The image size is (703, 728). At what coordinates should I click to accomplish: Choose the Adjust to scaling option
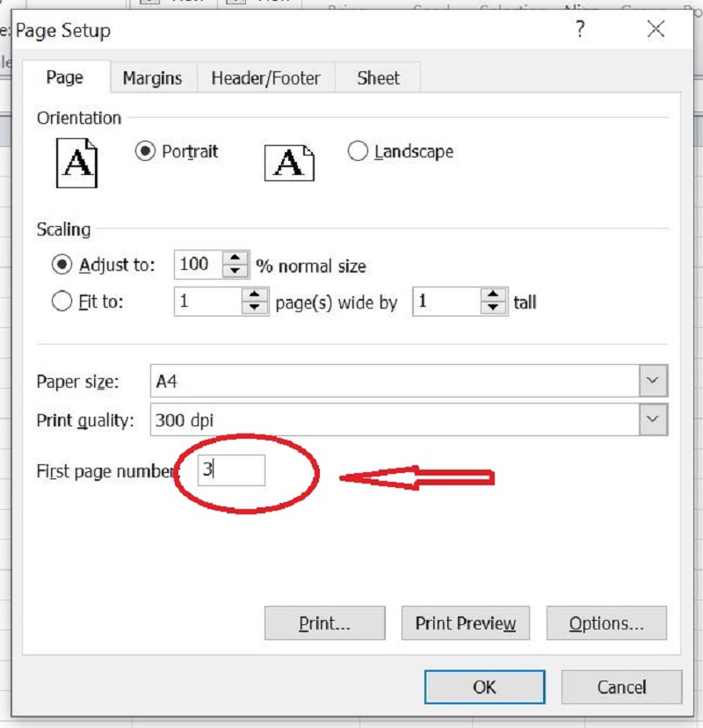coord(62,265)
